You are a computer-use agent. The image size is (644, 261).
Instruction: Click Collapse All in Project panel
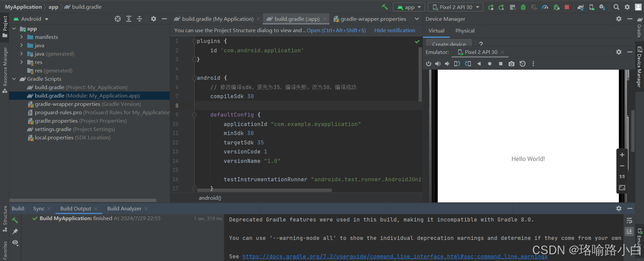tap(140, 19)
